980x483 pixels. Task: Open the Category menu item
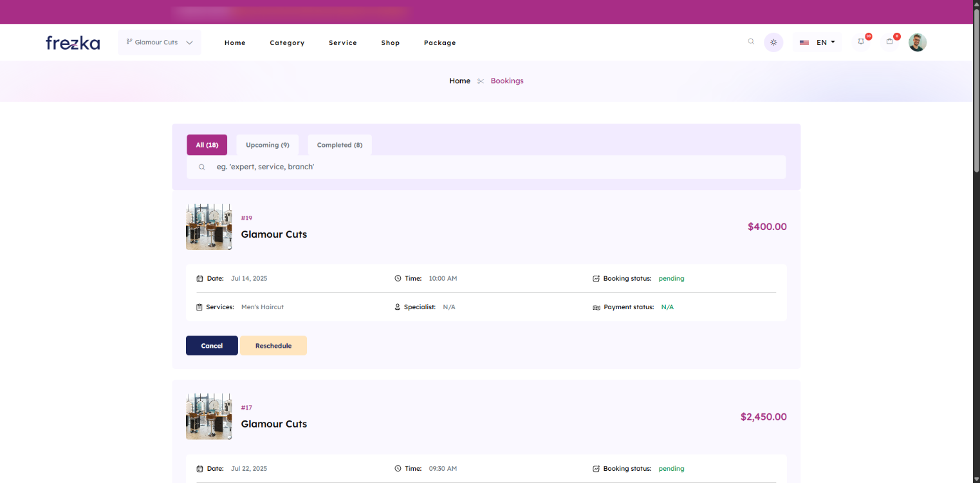point(287,43)
